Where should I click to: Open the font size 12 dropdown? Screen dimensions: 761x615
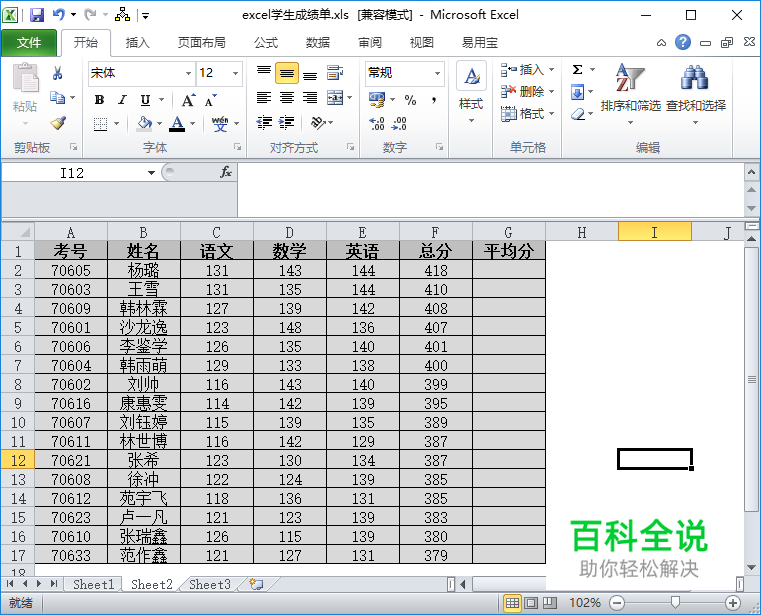pos(235,73)
